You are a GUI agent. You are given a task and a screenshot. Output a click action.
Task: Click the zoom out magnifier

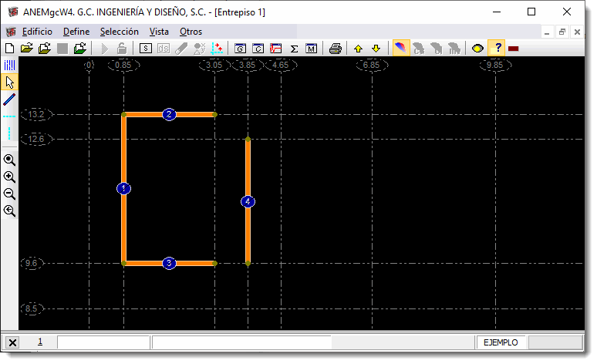click(10, 194)
